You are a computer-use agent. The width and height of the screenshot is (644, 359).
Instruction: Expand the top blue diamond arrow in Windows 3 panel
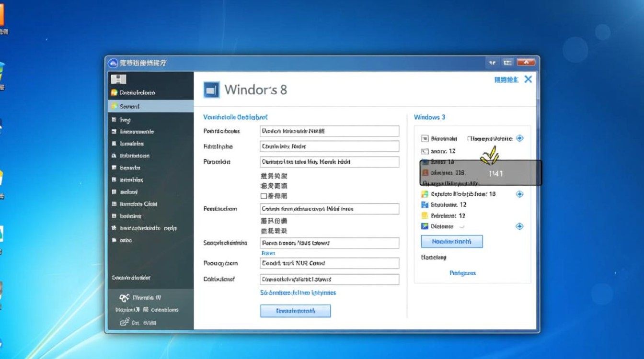[519, 138]
